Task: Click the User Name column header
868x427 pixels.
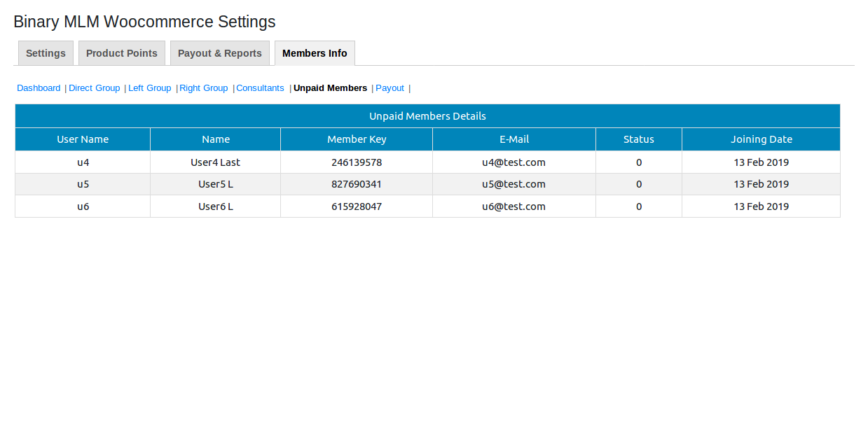Action: (83, 139)
